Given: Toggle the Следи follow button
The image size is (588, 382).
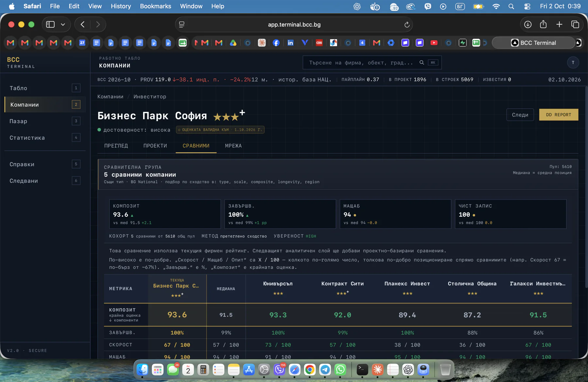Looking at the screenshot, I should pos(520,115).
